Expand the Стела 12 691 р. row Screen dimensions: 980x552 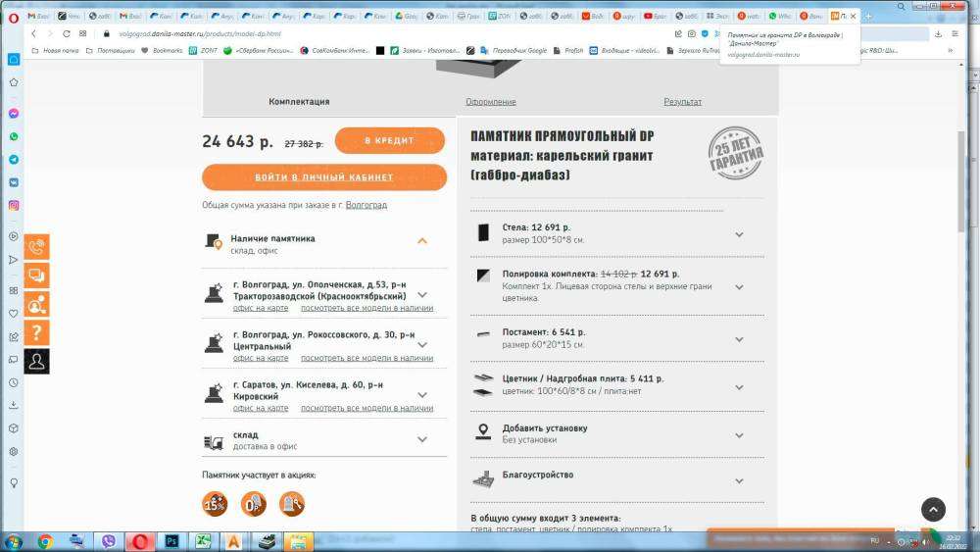pos(739,234)
